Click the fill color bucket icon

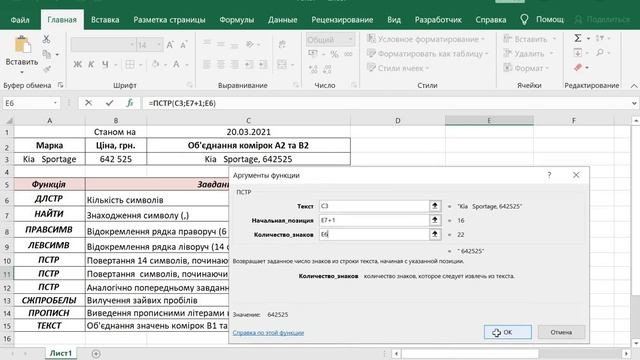pyautogui.click(x=156, y=64)
